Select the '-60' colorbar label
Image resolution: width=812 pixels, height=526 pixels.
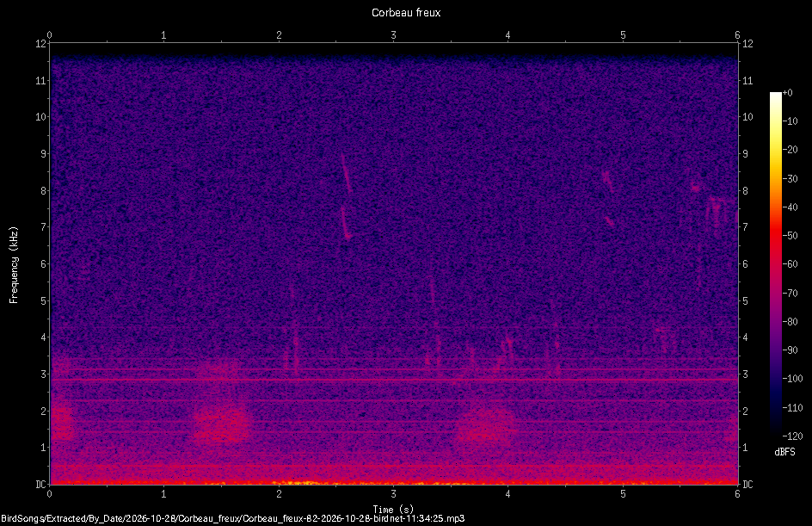(x=790, y=264)
